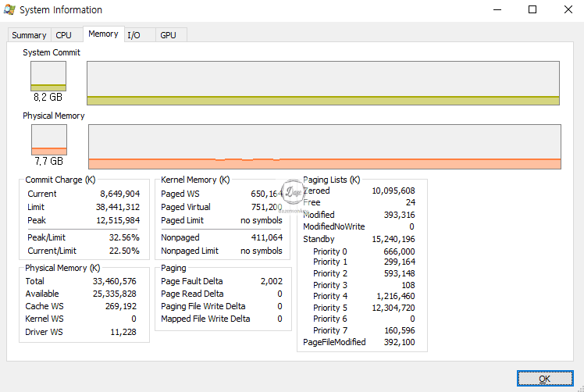This screenshot has width=584, height=392.
Task: Click the Priority 7 value 160,596
Action: click(x=400, y=330)
